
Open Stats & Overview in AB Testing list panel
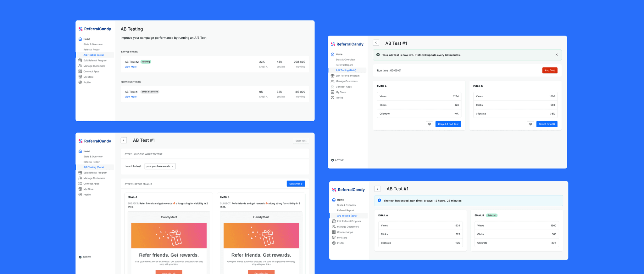coord(93,44)
